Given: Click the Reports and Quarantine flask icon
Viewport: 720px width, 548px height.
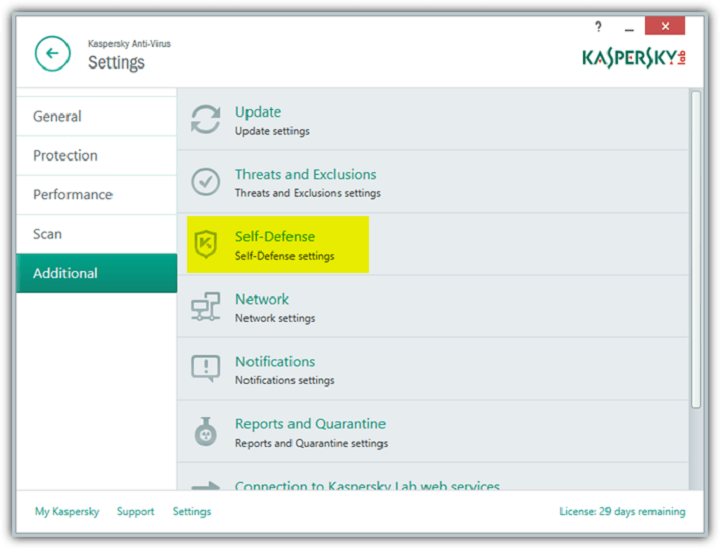Looking at the screenshot, I should (x=205, y=431).
